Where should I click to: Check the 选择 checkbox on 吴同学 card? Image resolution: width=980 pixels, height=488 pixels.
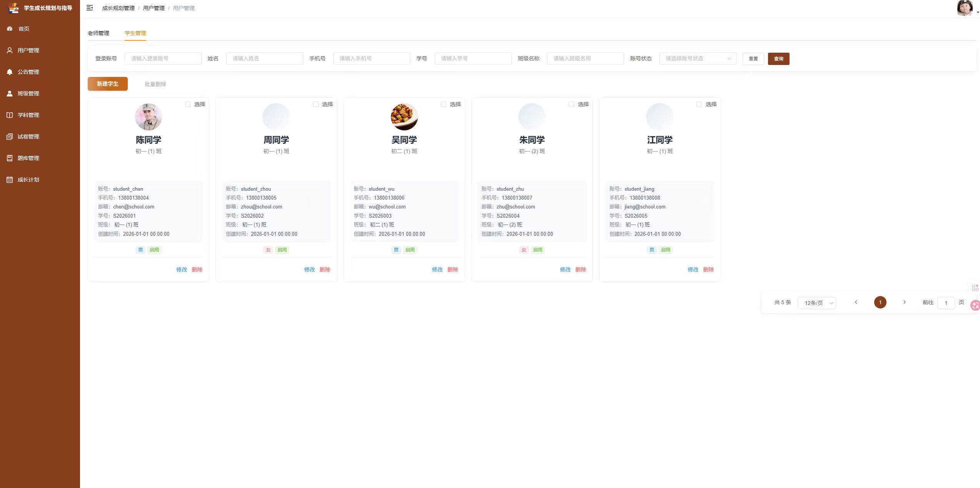444,104
